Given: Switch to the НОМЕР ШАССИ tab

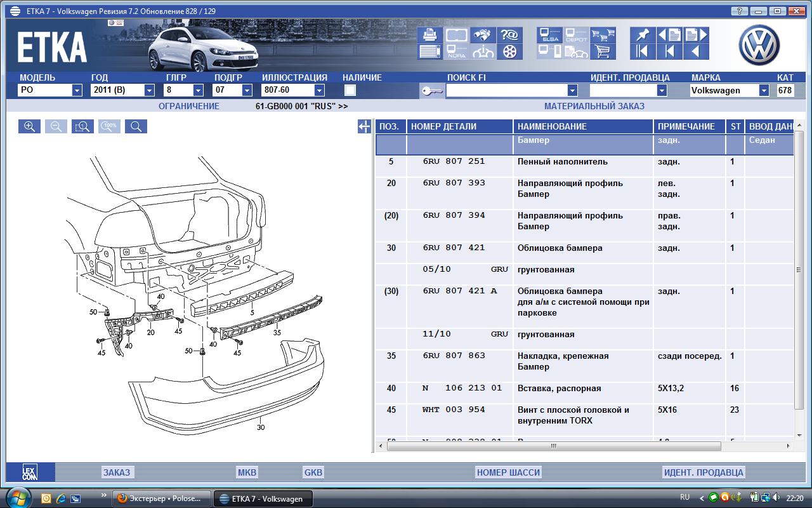Looking at the screenshot, I should [x=508, y=472].
